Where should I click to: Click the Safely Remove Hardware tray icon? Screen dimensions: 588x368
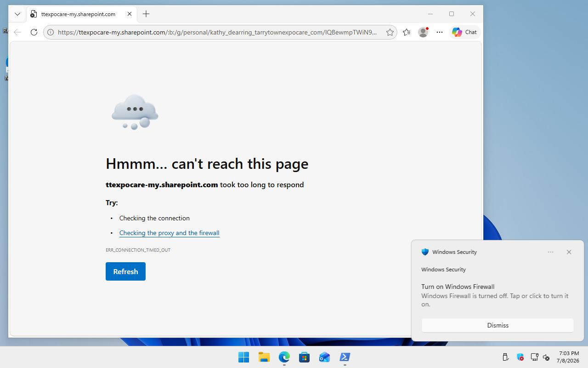click(505, 357)
